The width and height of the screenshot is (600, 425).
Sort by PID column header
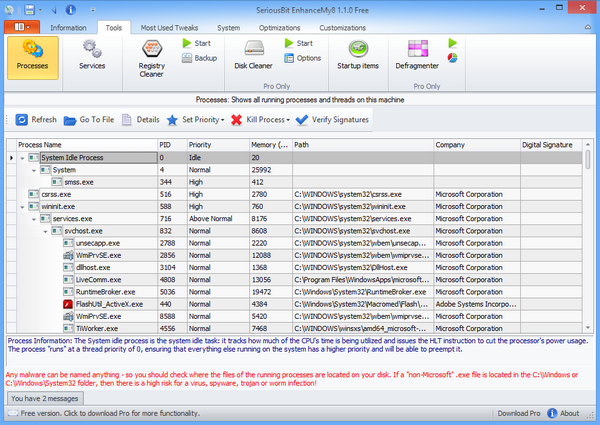[x=172, y=145]
